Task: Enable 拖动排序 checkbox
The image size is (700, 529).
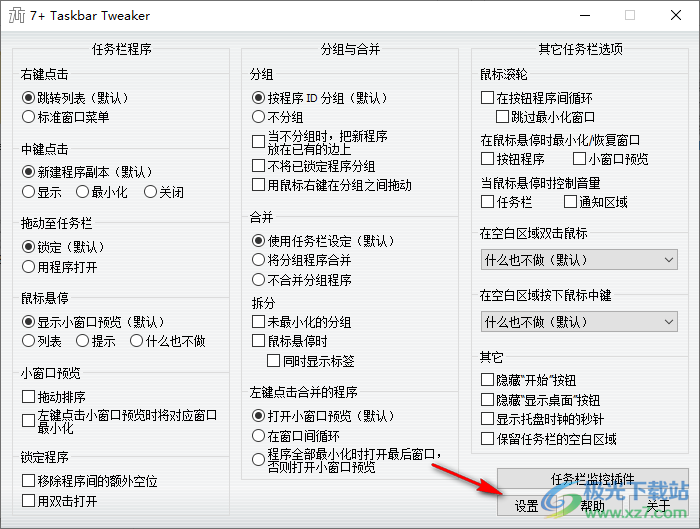Action: tap(28, 396)
